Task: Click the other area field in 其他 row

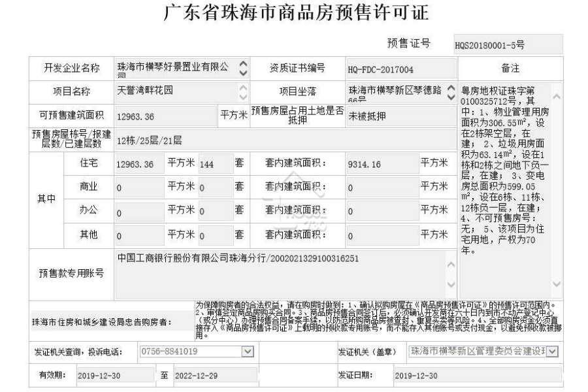Action: (x=140, y=236)
